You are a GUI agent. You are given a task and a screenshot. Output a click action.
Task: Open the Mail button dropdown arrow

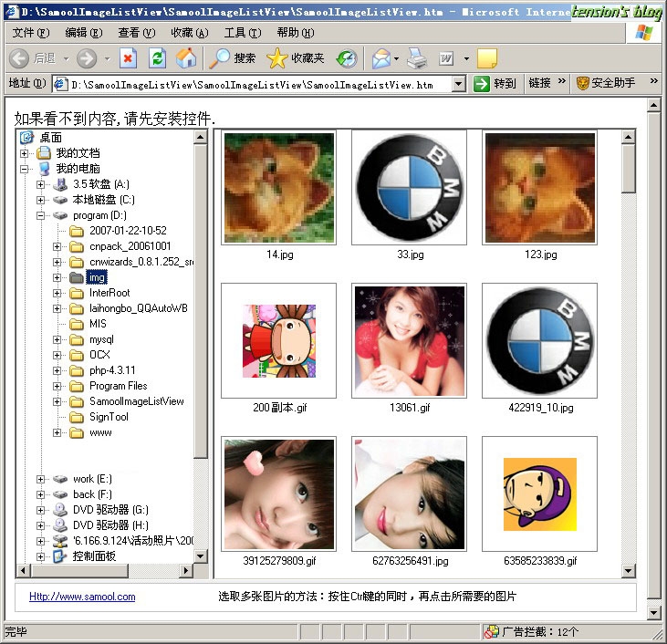[x=396, y=58]
